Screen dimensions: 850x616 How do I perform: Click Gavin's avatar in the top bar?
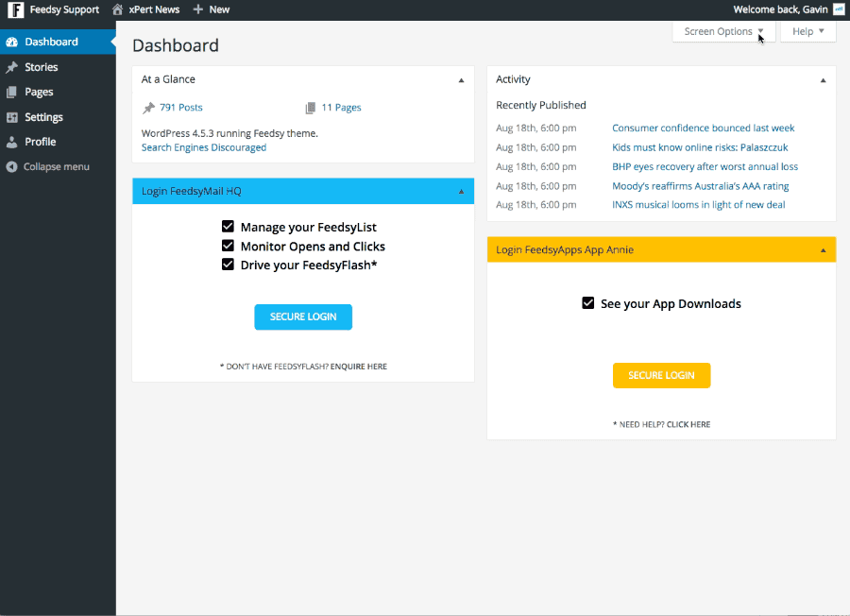[839, 9]
